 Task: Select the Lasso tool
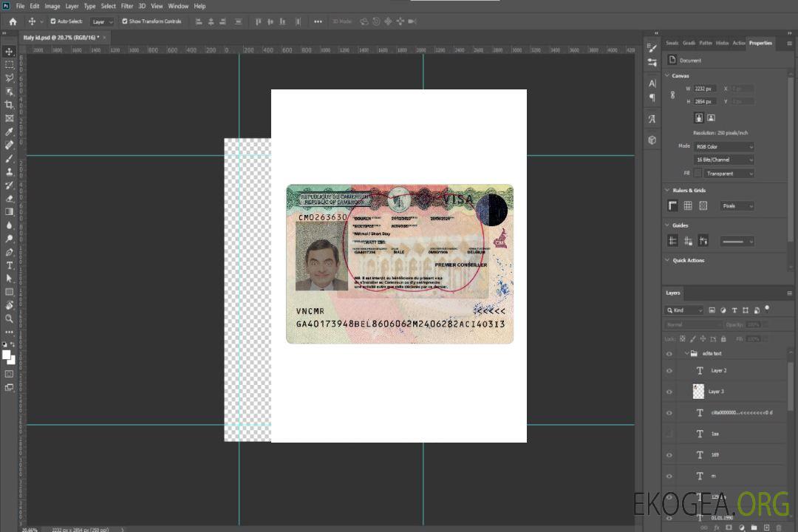[9, 78]
